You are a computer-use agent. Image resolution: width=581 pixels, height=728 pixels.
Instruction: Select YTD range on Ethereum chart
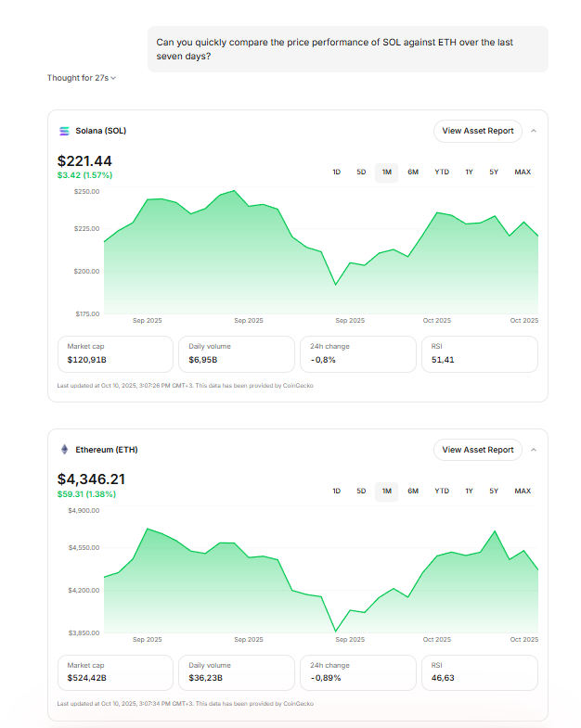[442, 492]
